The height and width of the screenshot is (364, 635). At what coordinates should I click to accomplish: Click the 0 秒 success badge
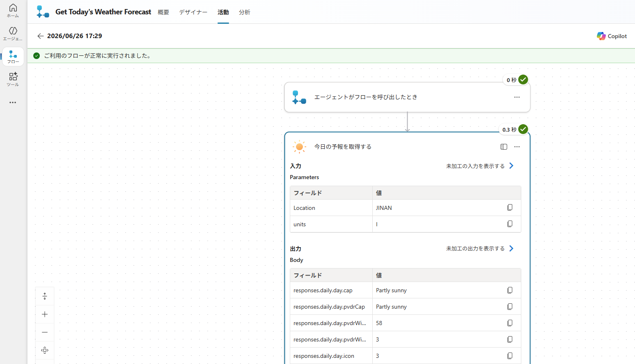516,80
